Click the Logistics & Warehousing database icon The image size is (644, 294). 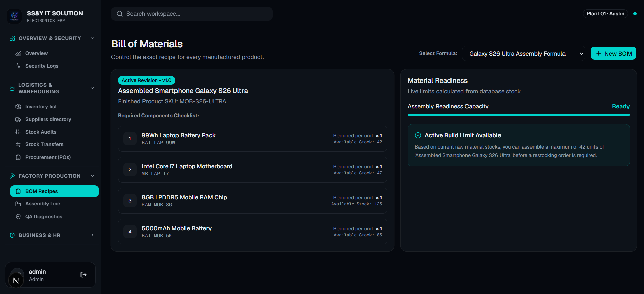[x=12, y=88]
